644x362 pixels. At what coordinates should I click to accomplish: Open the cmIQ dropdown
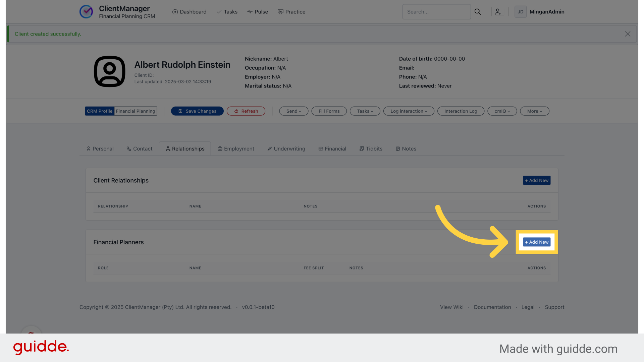tap(502, 111)
